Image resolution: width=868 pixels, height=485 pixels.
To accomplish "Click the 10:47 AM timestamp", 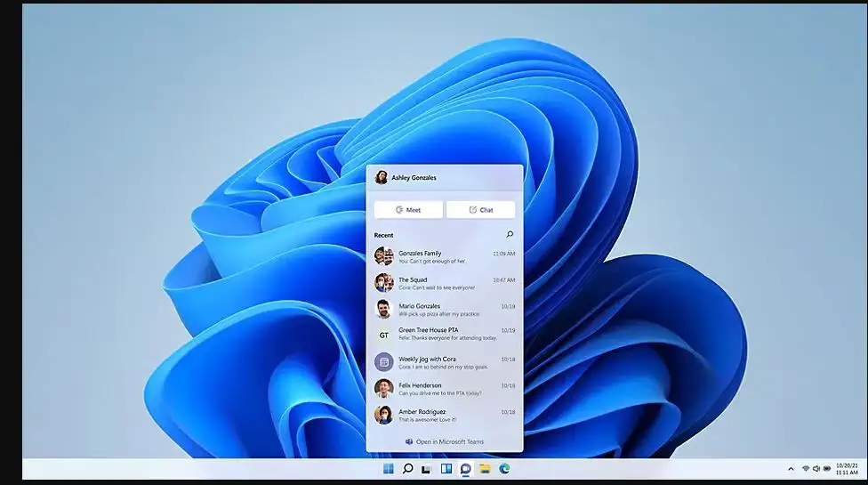I will coord(503,280).
